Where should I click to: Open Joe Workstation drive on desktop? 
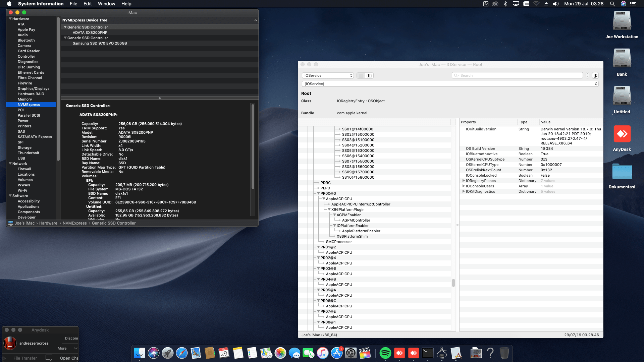click(x=622, y=21)
